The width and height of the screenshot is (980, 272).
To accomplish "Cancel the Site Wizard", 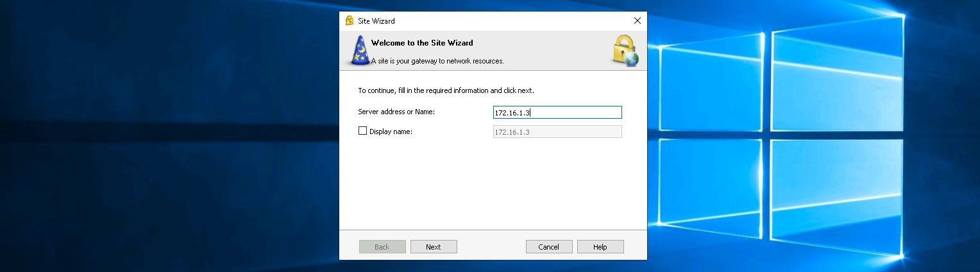I will (549, 247).
